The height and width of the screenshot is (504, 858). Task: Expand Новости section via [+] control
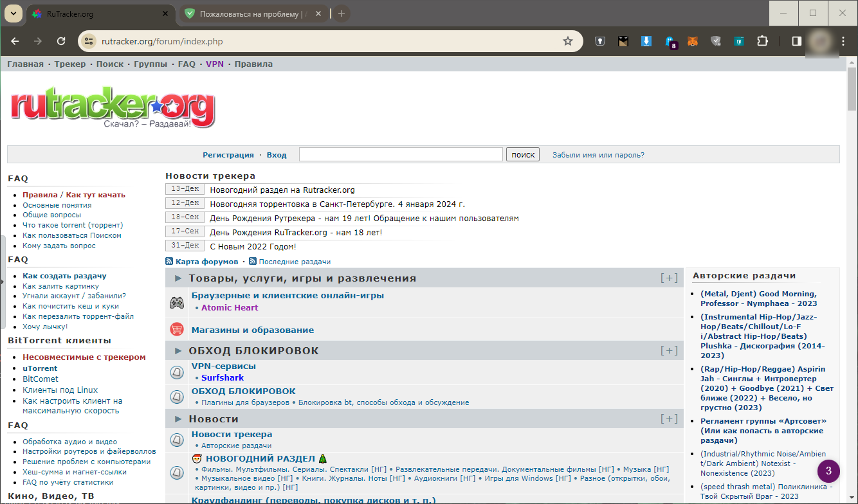[x=670, y=419]
